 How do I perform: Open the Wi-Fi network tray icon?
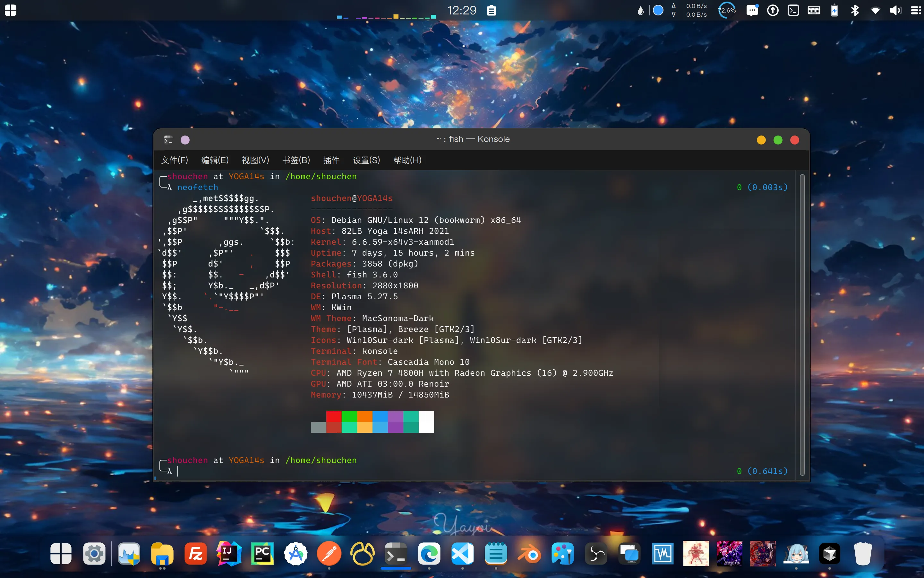[875, 10]
